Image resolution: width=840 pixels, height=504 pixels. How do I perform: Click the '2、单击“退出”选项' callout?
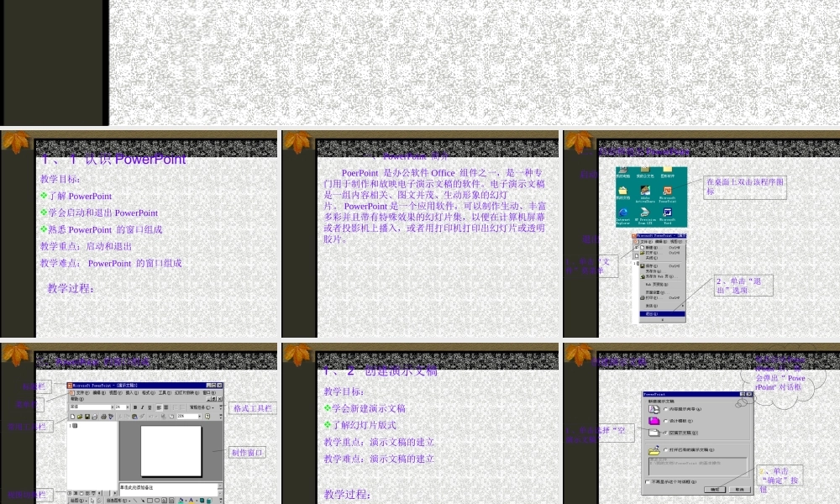coord(743,286)
